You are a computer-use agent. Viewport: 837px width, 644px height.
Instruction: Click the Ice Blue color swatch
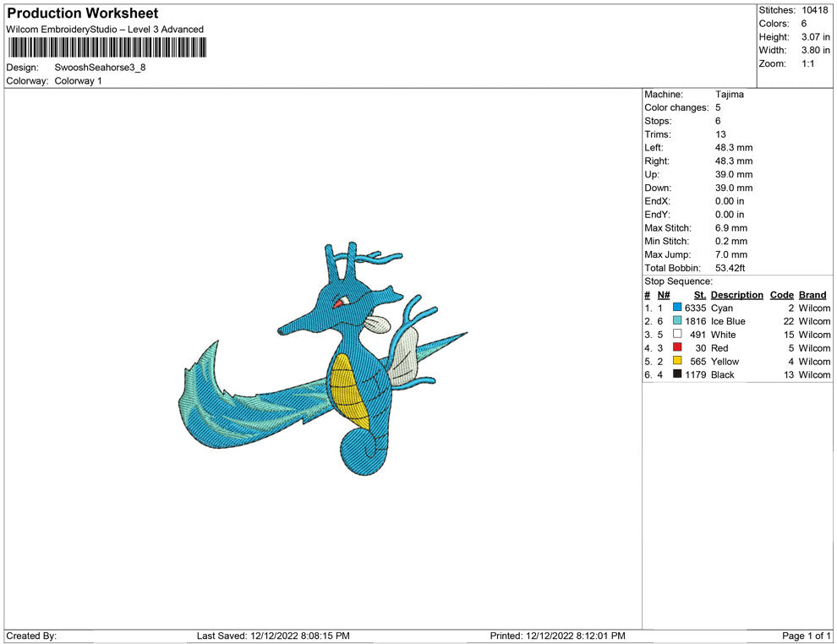(x=677, y=321)
